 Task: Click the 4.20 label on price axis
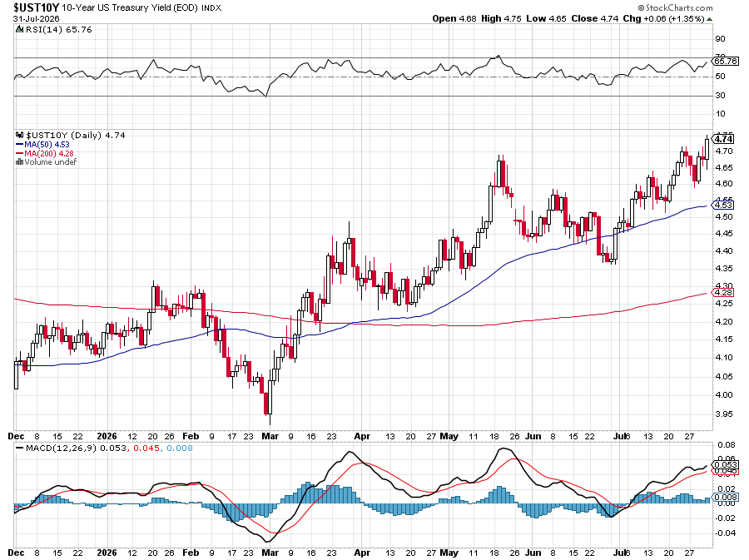click(724, 322)
